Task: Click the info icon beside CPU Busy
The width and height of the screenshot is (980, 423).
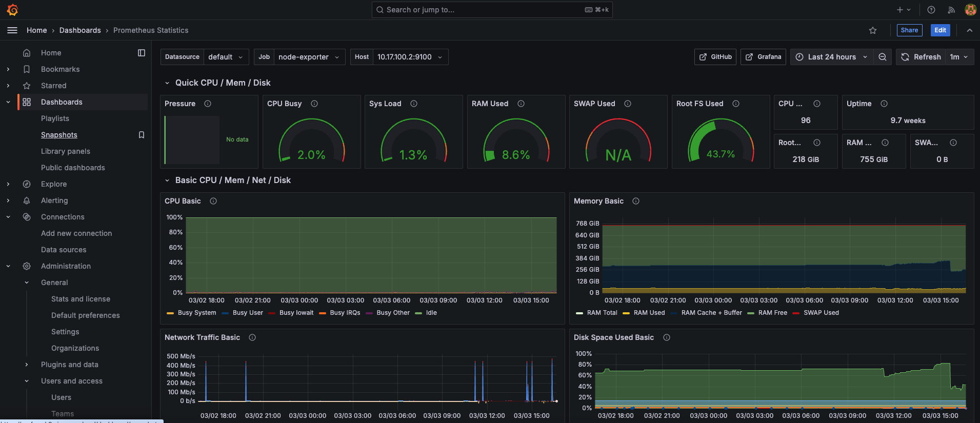Action: (314, 104)
